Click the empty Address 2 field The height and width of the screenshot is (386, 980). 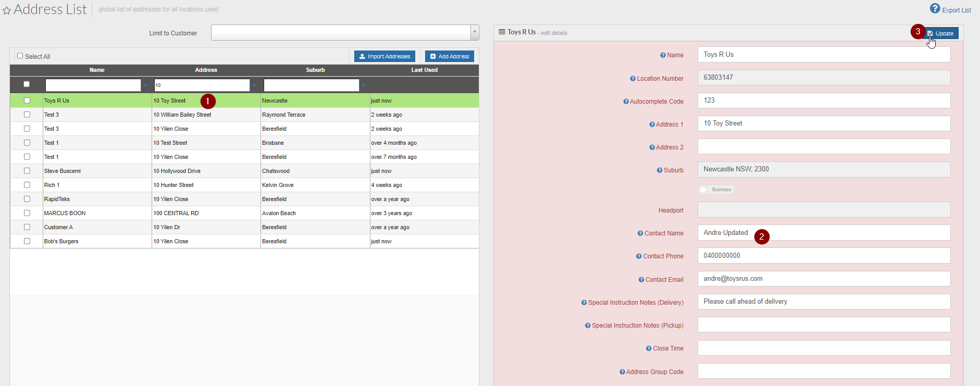[824, 146]
